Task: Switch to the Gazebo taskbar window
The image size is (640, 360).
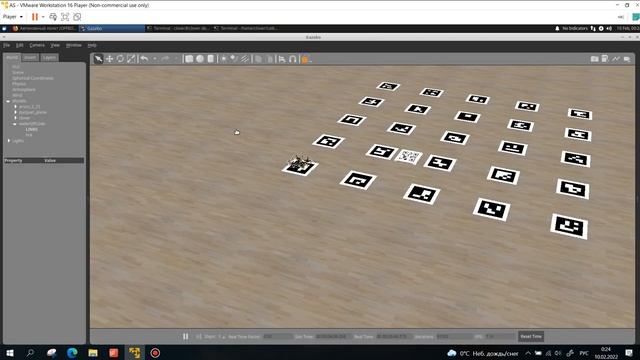Action: 111,28
